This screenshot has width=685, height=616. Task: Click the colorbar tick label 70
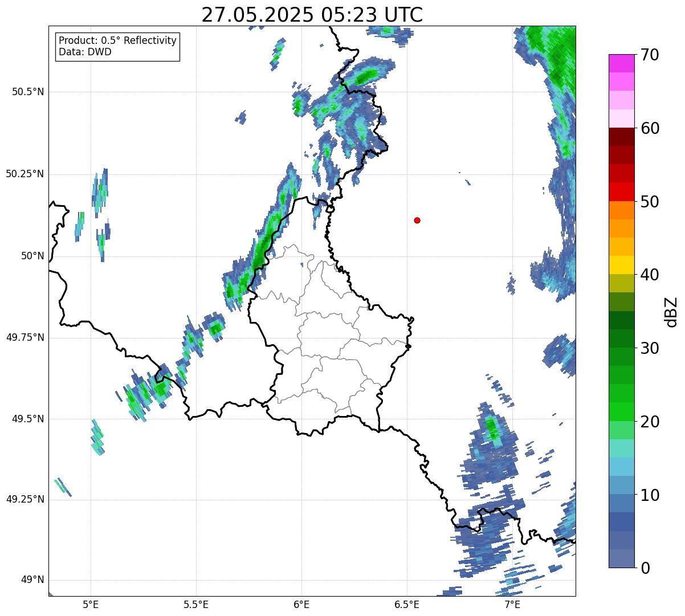click(650, 55)
